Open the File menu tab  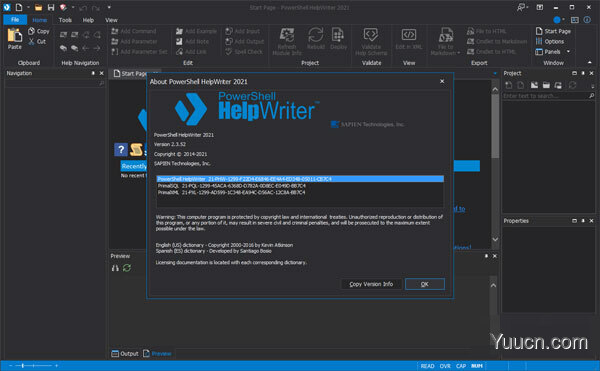click(15, 20)
